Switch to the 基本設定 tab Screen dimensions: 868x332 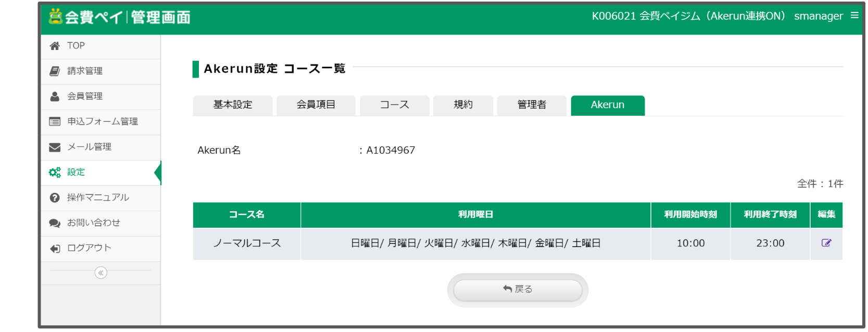(233, 105)
